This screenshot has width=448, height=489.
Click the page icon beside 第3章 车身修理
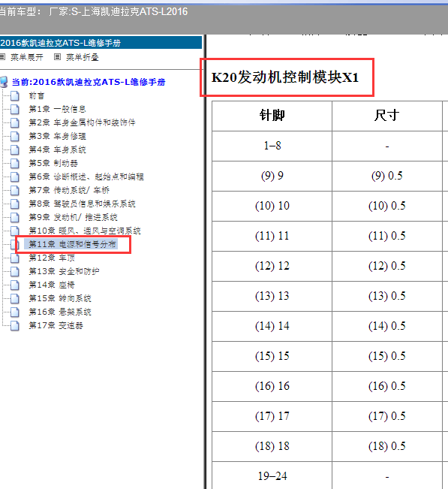[15, 136]
